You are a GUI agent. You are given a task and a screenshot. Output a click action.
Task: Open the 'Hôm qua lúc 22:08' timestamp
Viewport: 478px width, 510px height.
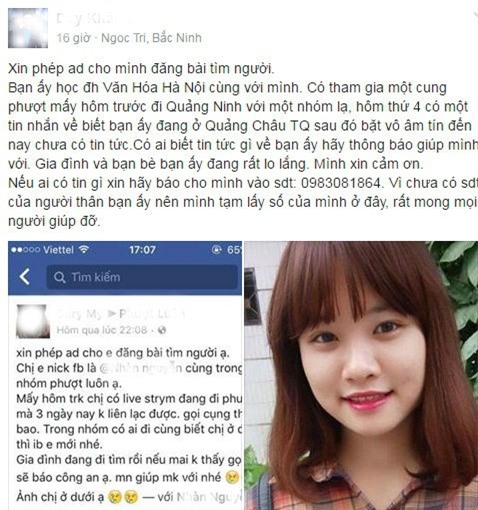coord(102,330)
